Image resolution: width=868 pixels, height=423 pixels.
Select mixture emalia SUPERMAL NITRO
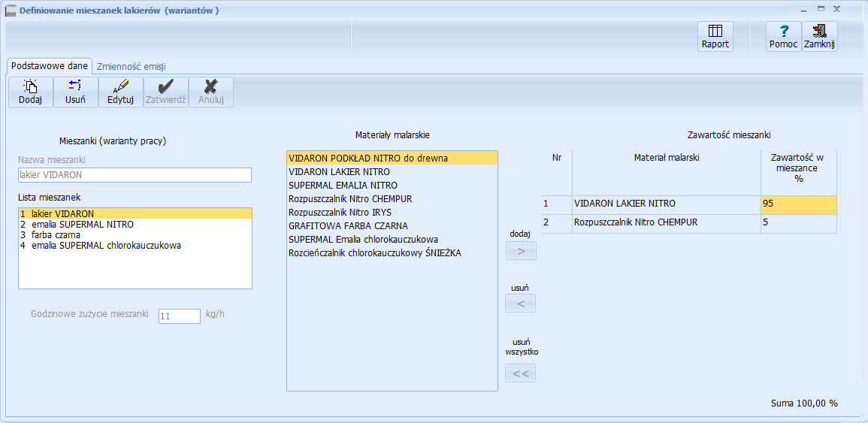pos(135,224)
